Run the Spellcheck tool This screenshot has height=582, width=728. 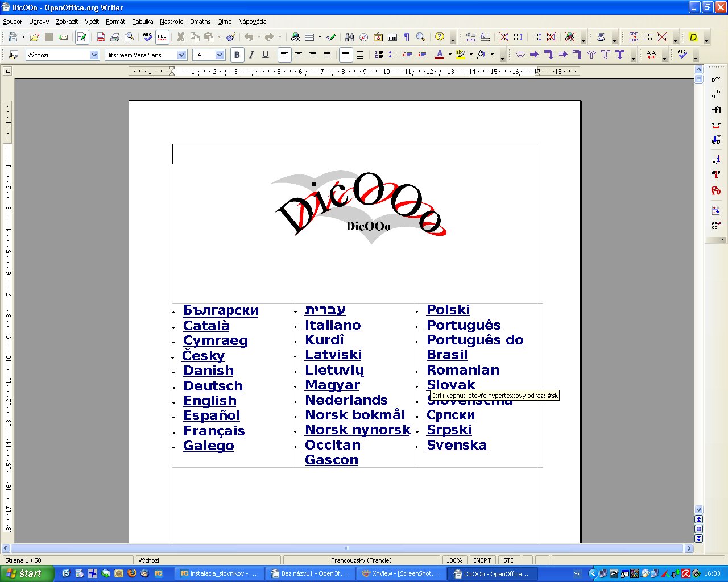[148, 37]
